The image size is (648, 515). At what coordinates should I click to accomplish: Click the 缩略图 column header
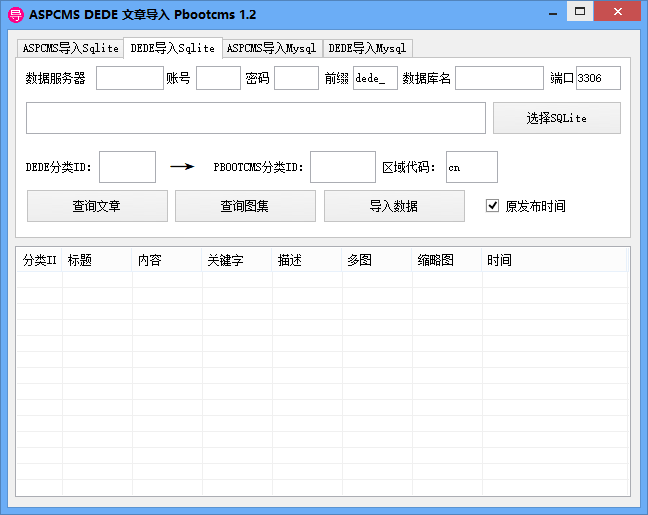pos(447,260)
